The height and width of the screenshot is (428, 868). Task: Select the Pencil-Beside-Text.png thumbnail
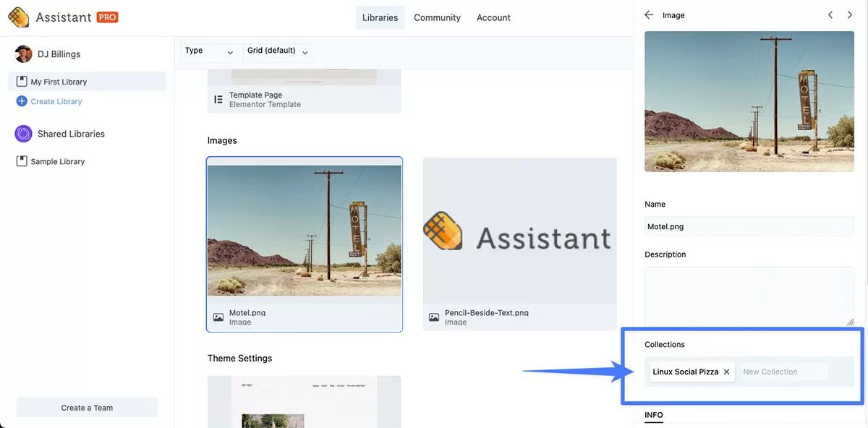click(x=520, y=231)
